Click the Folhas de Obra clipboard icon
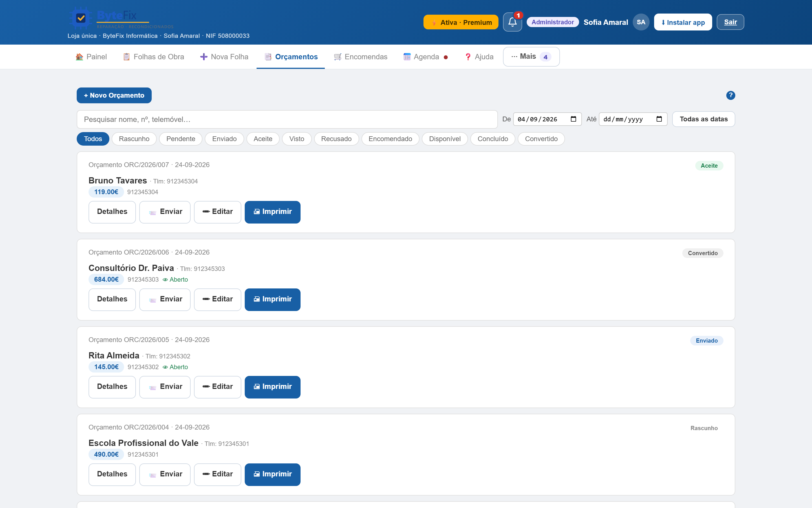The width and height of the screenshot is (812, 508). pyautogui.click(x=127, y=57)
